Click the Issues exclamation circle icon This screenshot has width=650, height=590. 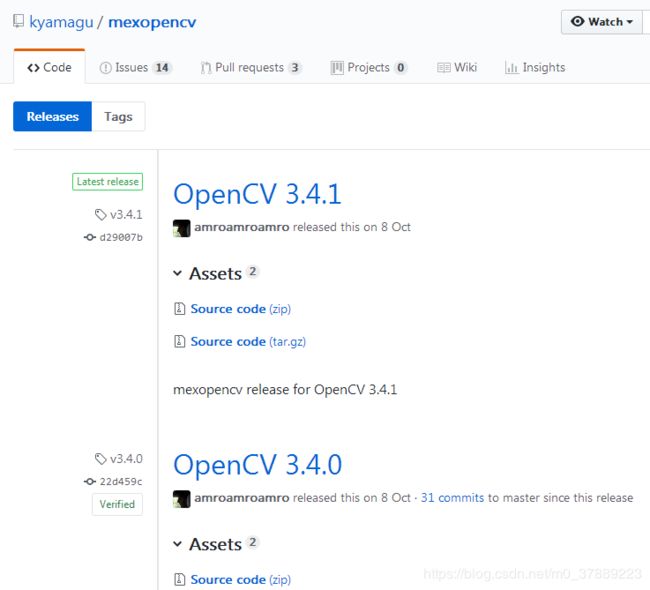(106, 68)
